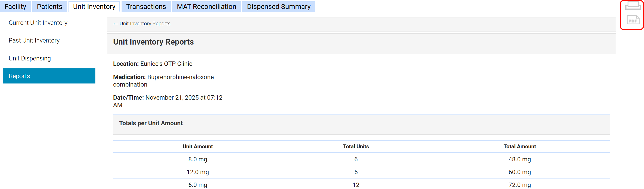The image size is (644, 189).
Task: Click the highlighted Reports sidebar item
Action: click(x=49, y=76)
